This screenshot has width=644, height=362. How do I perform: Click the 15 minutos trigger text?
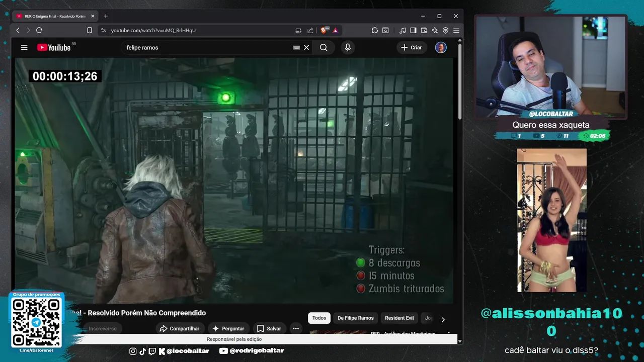point(391,276)
